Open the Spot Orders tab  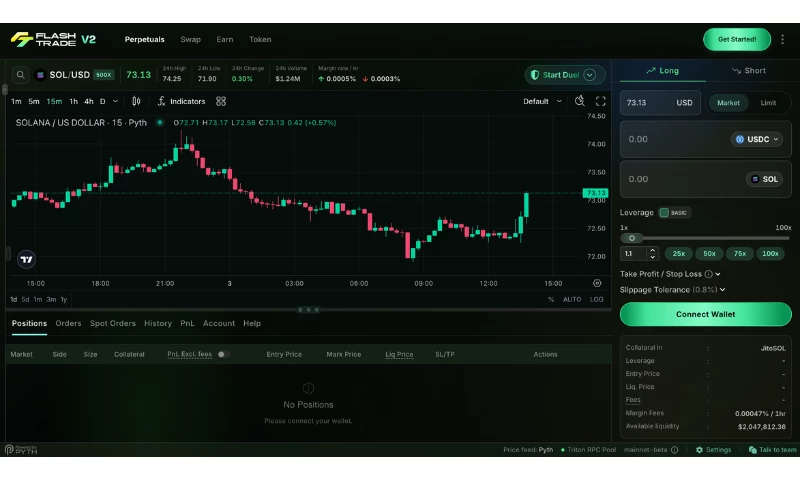[113, 323]
